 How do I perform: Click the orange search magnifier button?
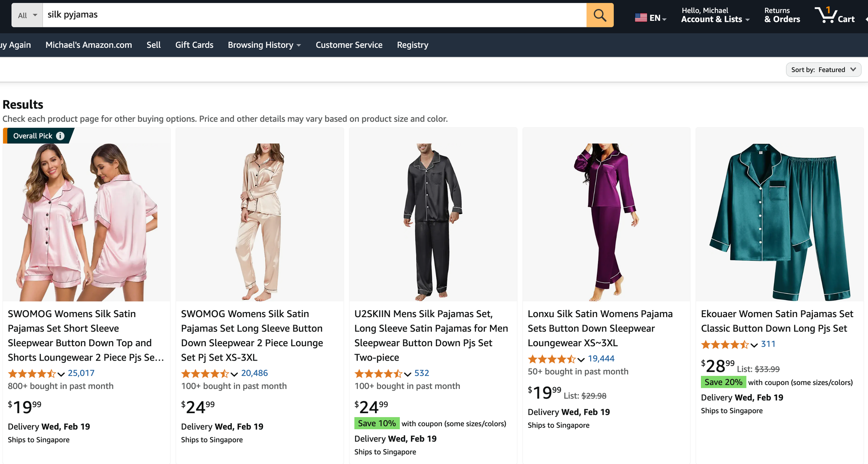[x=599, y=15]
